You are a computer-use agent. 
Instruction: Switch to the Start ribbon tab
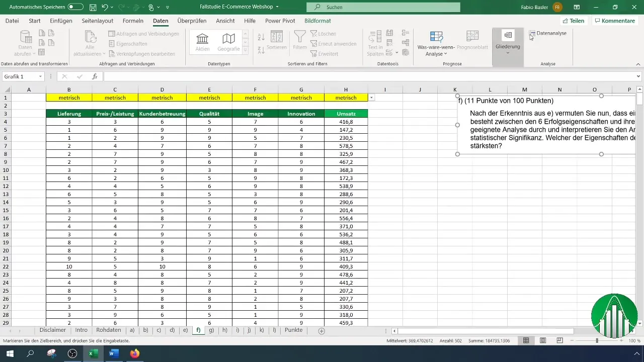[35, 21]
